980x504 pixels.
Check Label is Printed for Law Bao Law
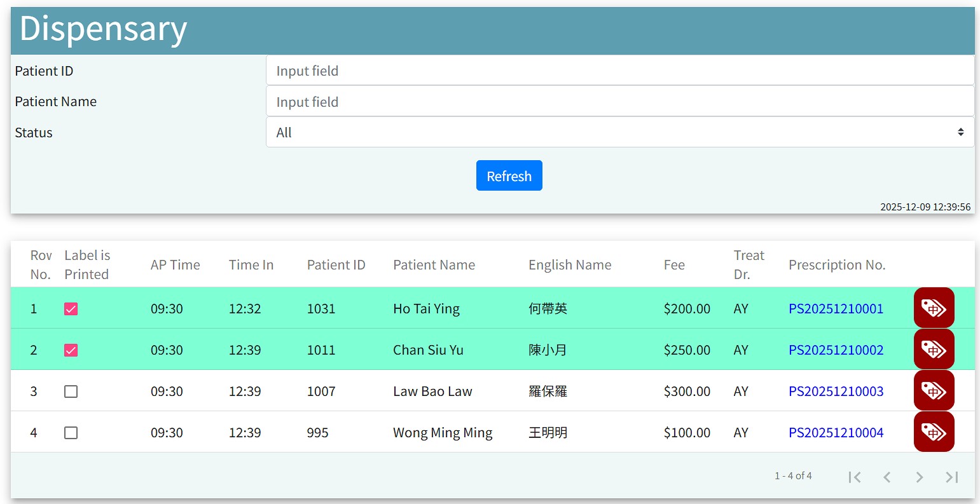pyautogui.click(x=71, y=392)
